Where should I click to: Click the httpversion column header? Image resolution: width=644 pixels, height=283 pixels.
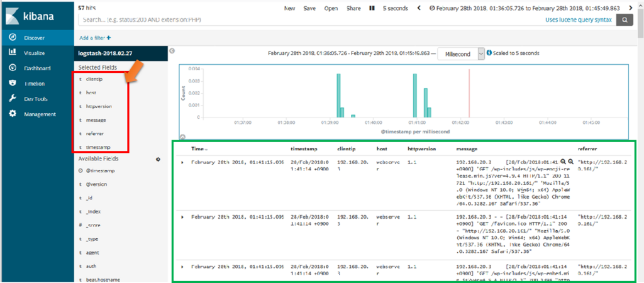point(422,148)
